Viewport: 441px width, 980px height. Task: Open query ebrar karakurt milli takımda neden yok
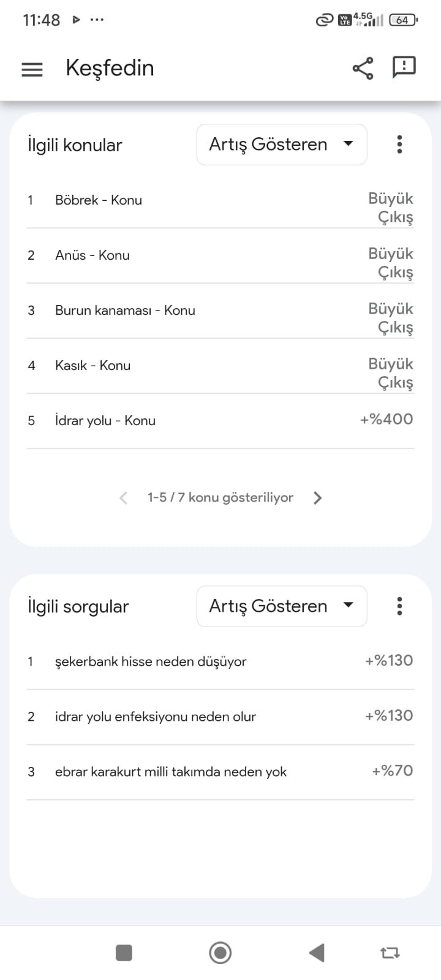point(221,772)
